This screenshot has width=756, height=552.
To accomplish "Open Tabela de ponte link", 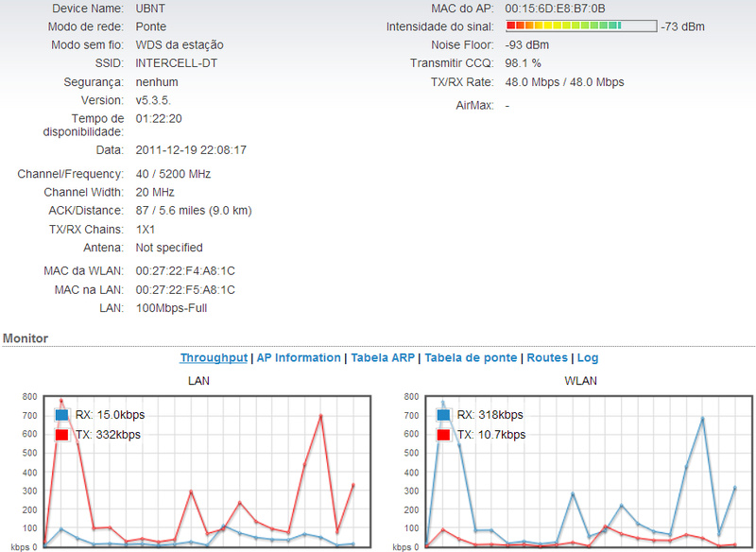I will tap(471, 357).
